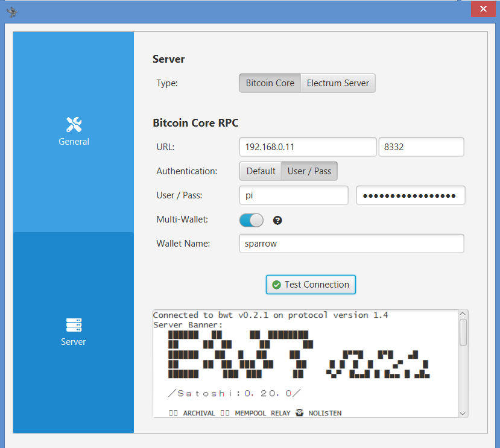
Task: Click the 'Server Banner:' text line
Action: 188,325
